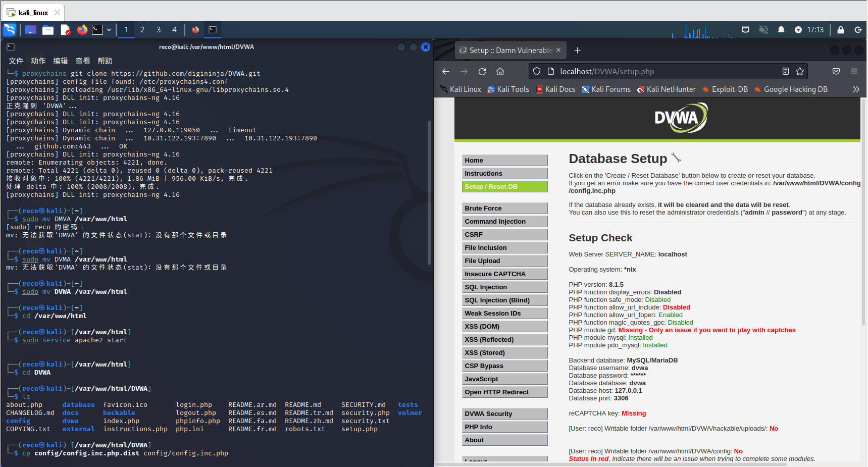Open the Insecure CAPTCHA module

coord(505,274)
